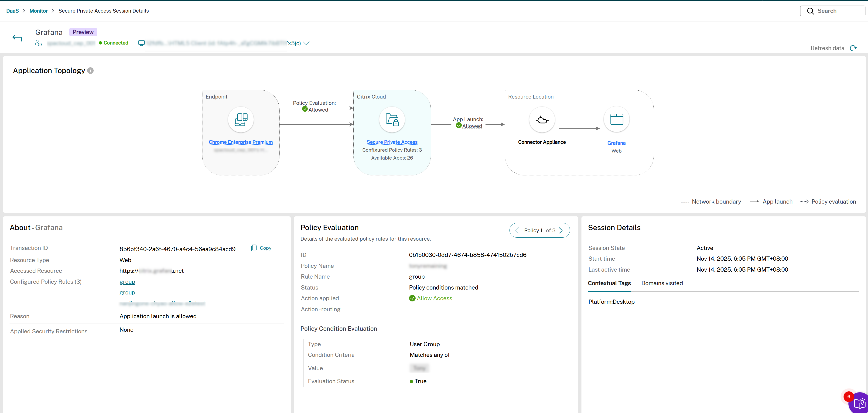Copy the Transaction ID

[x=261, y=248]
